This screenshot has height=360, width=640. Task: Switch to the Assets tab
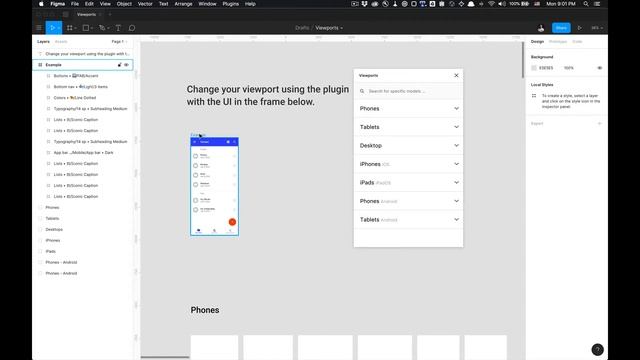tap(61, 42)
